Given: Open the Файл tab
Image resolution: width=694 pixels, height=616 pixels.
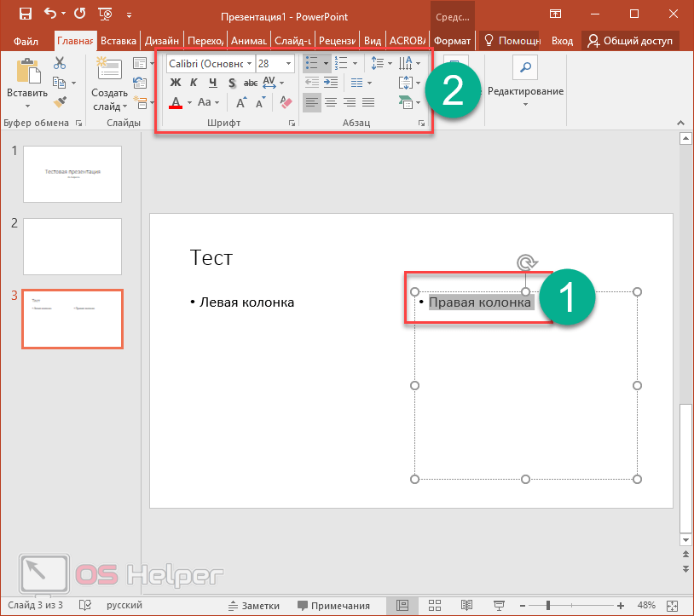Looking at the screenshot, I should (26, 41).
